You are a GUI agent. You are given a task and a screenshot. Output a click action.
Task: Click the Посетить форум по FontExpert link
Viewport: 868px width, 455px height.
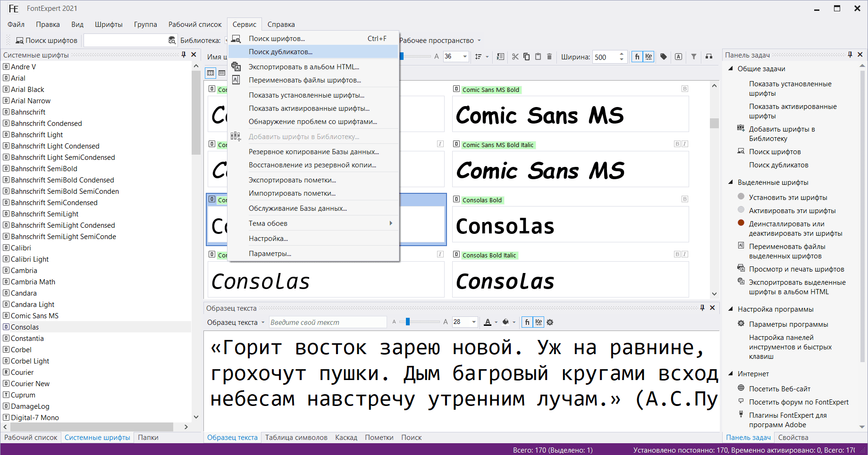click(799, 402)
